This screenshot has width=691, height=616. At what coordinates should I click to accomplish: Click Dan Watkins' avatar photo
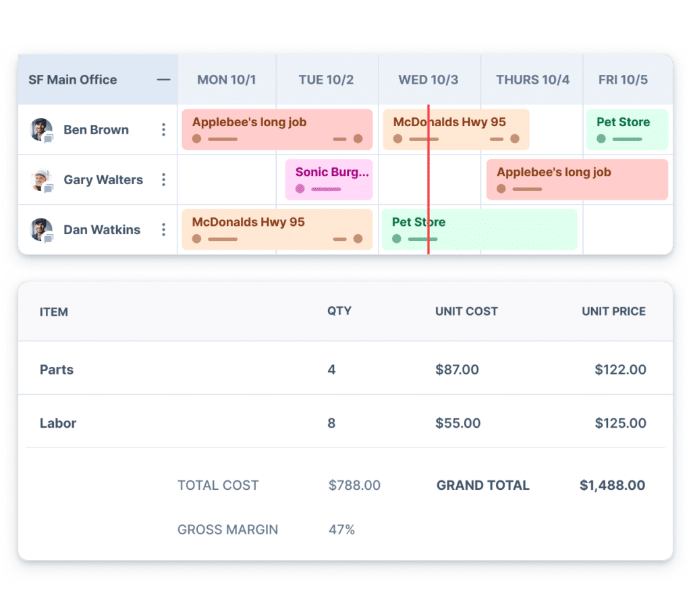41,229
